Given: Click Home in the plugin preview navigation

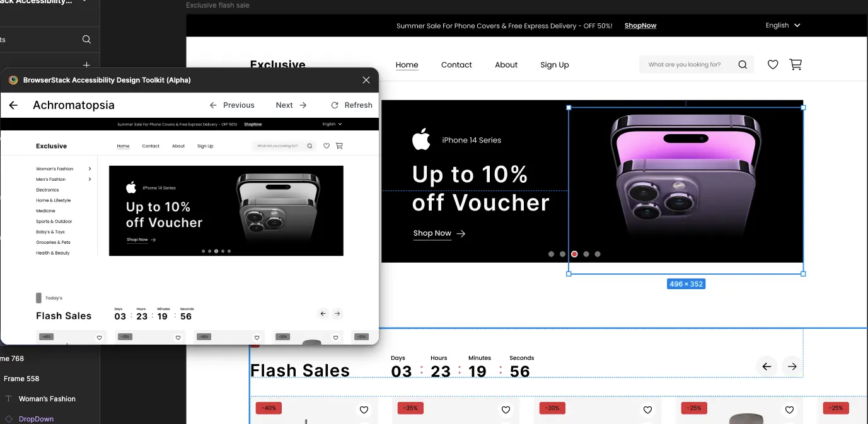Looking at the screenshot, I should pos(123,146).
